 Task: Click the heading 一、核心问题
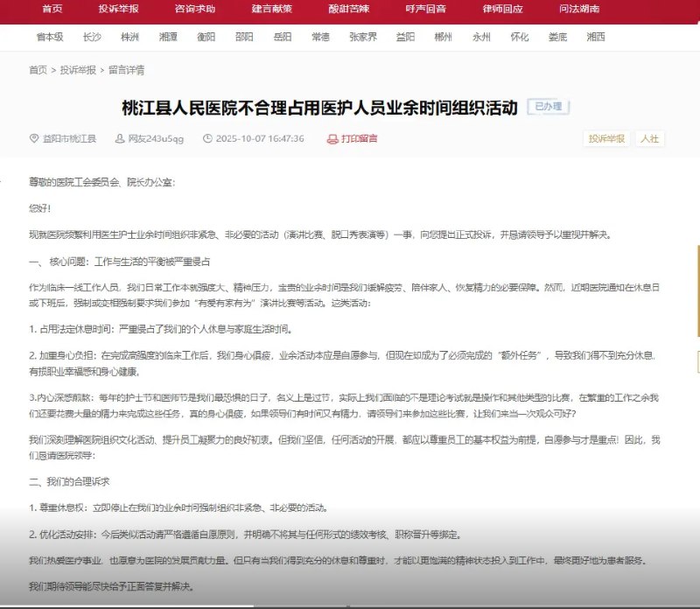(x=120, y=262)
